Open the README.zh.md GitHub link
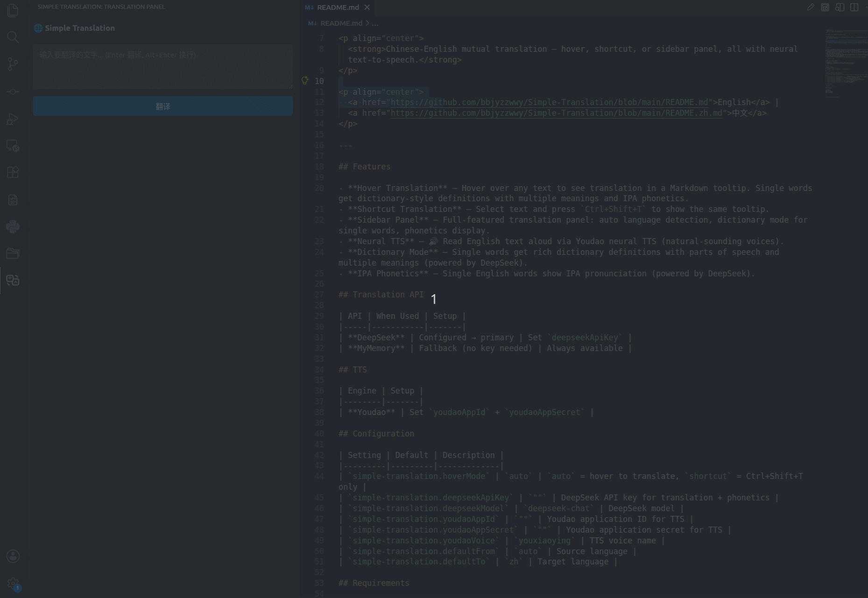The height and width of the screenshot is (598, 868). pyautogui.click(x=557, y=113)
